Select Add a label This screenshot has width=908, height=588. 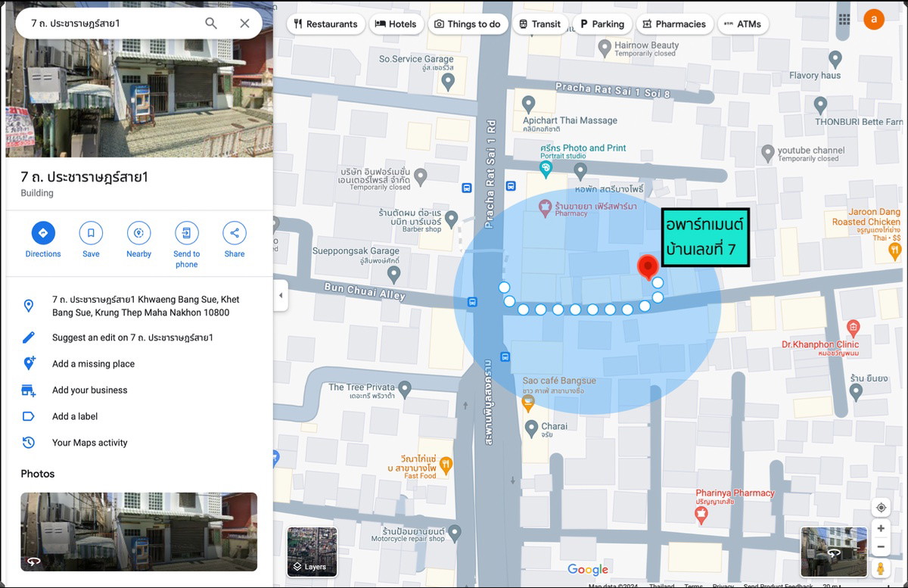(139, 416)
